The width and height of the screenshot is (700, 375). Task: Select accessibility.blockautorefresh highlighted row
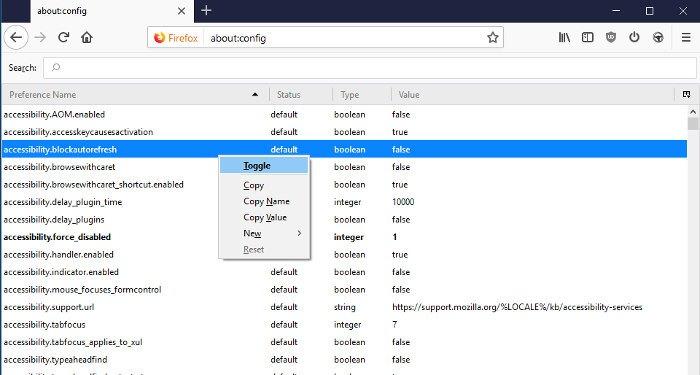click(x=344, y=149)
